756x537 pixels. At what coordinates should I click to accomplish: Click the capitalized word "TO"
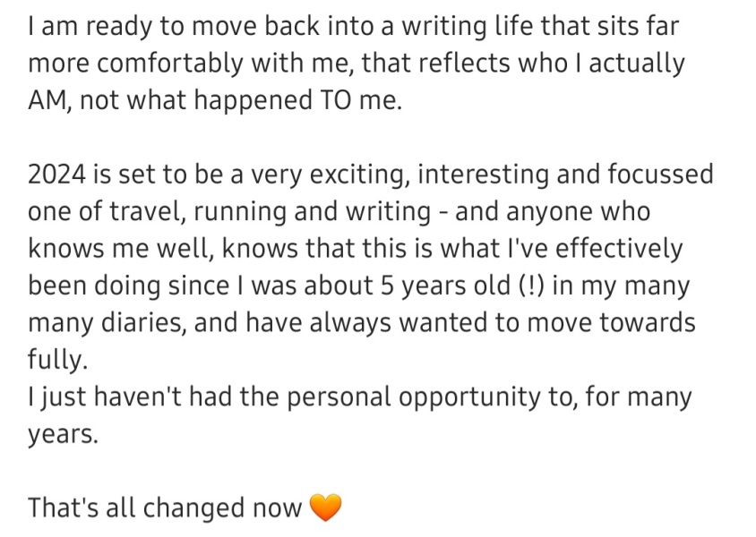pos(329,100)
